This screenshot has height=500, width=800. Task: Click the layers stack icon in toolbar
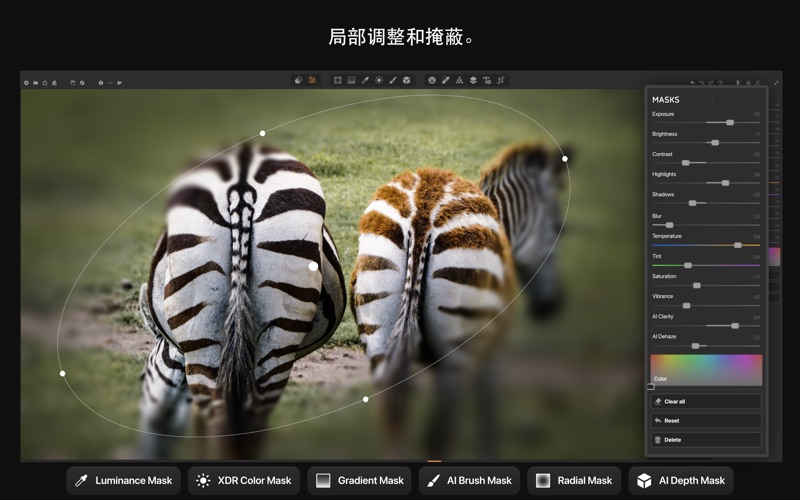tap(473, 80)
